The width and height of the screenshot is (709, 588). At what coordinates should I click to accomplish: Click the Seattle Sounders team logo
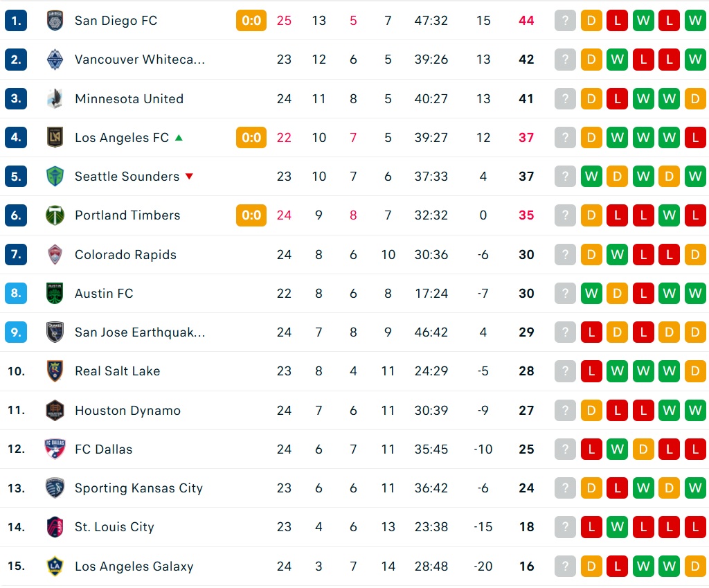(55, 177)
